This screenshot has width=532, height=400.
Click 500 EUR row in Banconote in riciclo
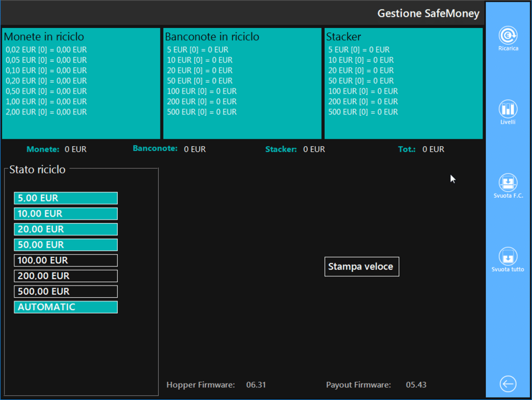202,112
